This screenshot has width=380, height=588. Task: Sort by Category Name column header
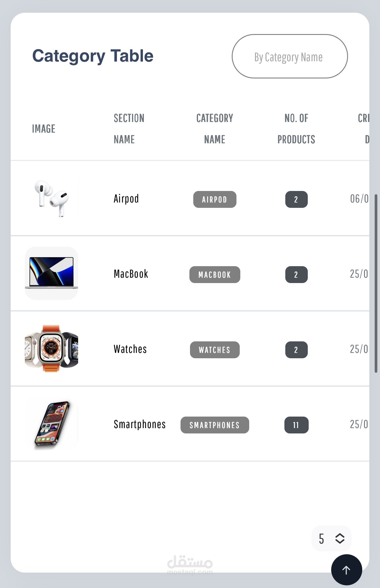click(215, 129)
